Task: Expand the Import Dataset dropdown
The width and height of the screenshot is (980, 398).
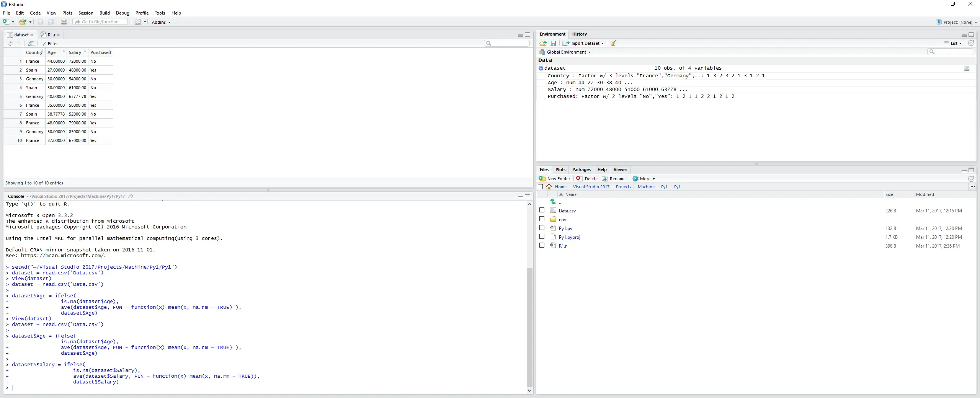Action: pyautogui.click(x=583, y=43)
